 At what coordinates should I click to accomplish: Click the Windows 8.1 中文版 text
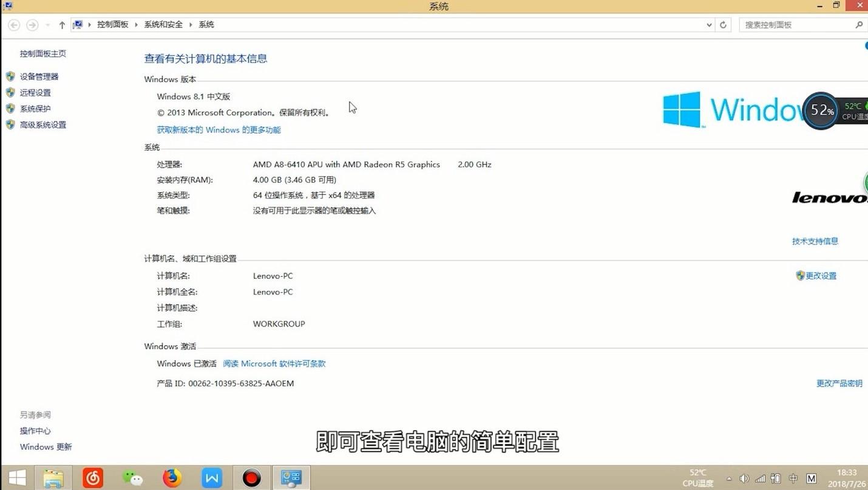pos(194,97)
